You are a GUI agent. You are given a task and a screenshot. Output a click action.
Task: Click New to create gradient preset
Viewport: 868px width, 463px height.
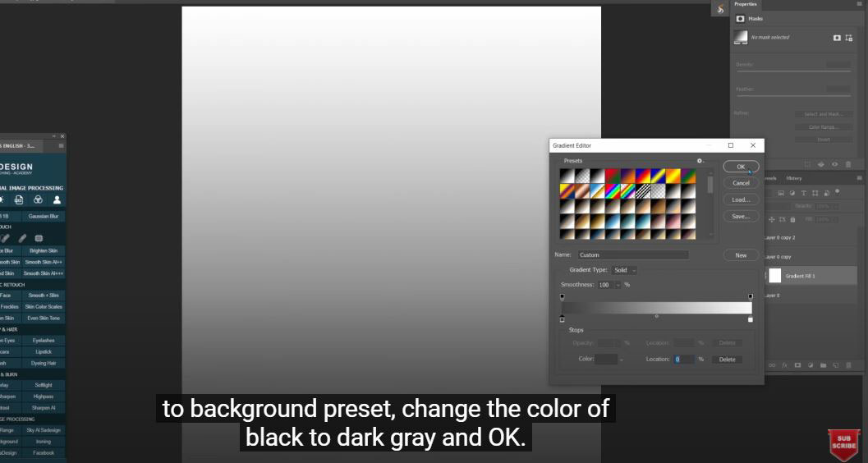click(741, 255)
